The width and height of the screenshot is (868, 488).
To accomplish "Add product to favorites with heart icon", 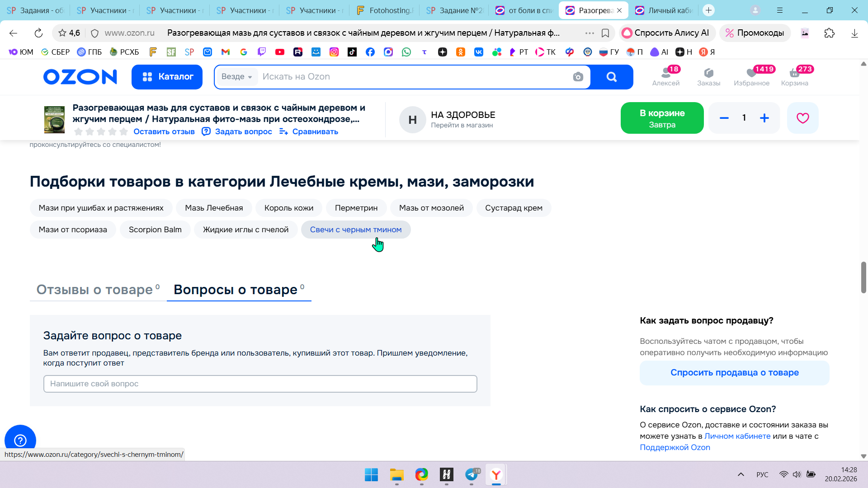I will (x=802, y=118).
